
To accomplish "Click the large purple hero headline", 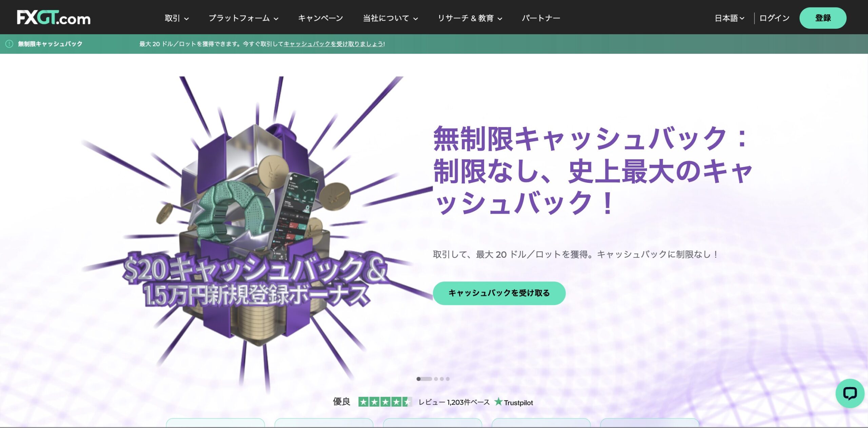I will tap(593, 170).
